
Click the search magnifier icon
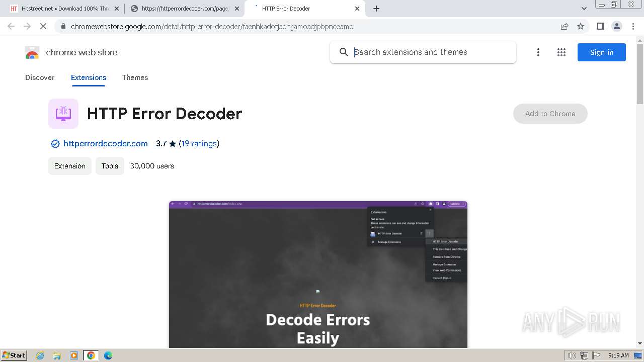344,52
